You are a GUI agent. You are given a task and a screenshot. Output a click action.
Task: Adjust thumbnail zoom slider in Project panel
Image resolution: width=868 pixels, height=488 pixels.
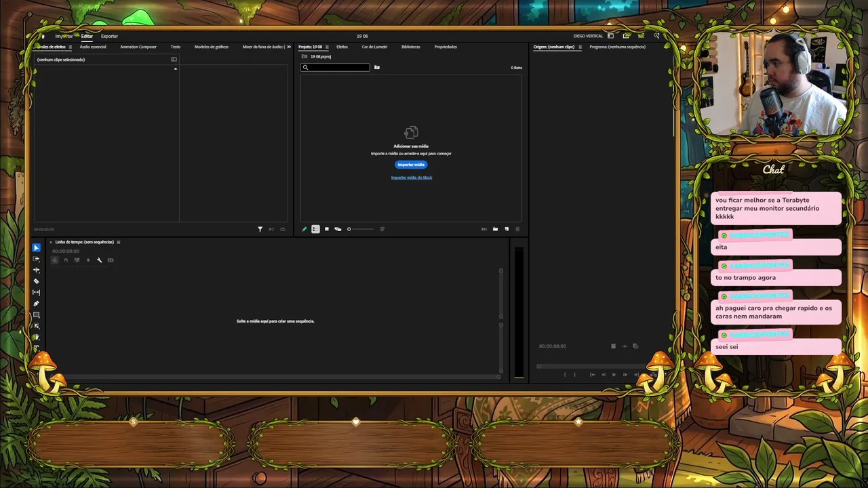pos(359,229)
